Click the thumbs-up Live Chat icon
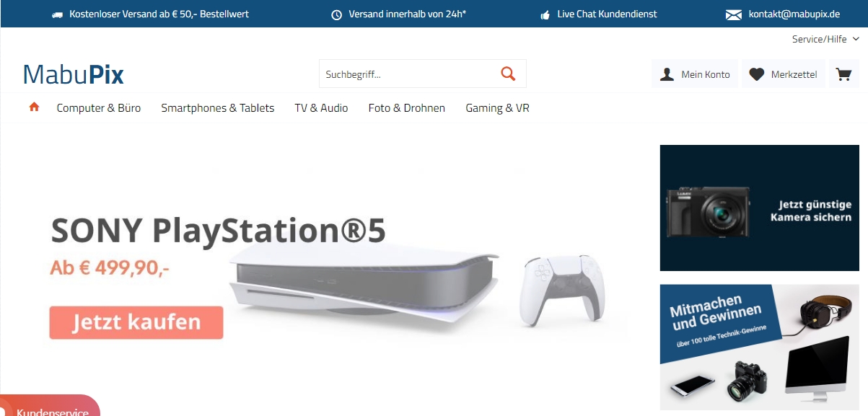 (x=545, y=14)
